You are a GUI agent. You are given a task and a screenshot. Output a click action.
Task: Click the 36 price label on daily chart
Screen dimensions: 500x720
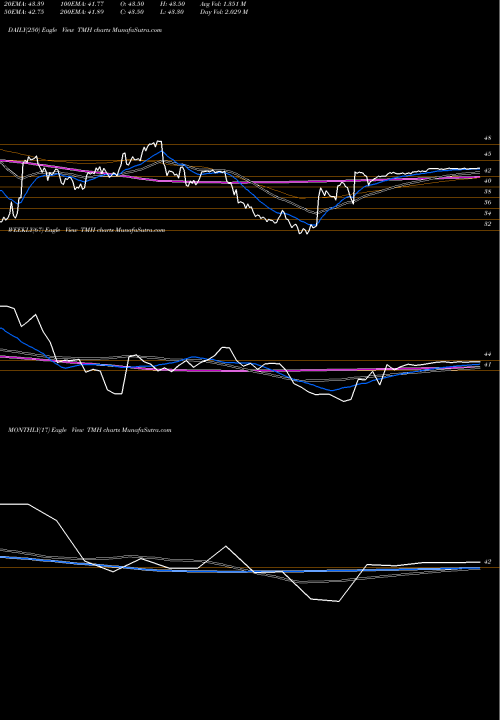[x=488, y=202]
